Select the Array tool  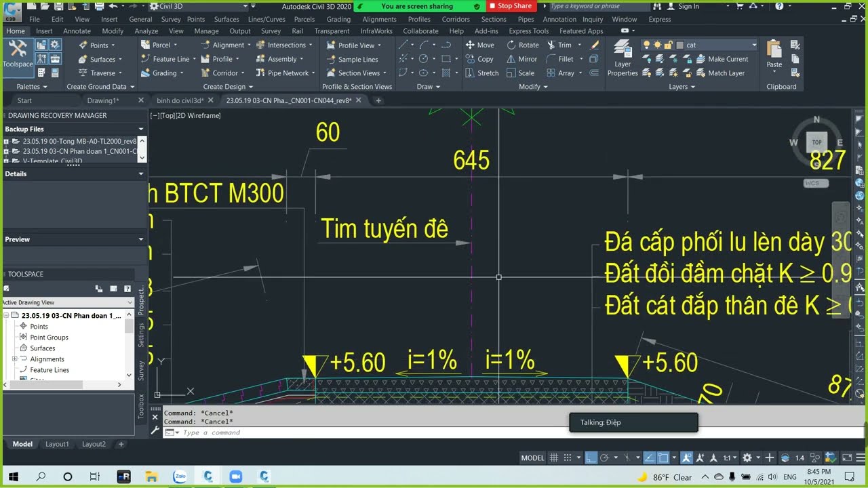click(560, 73)
